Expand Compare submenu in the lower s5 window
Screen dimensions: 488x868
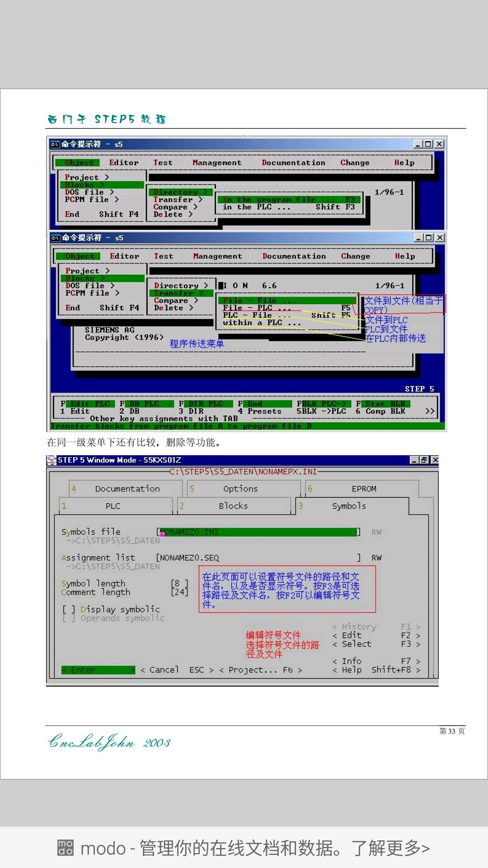[176, 301]
